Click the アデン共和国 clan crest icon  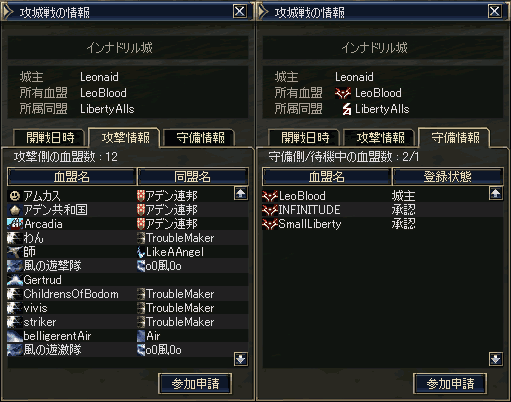15,210
